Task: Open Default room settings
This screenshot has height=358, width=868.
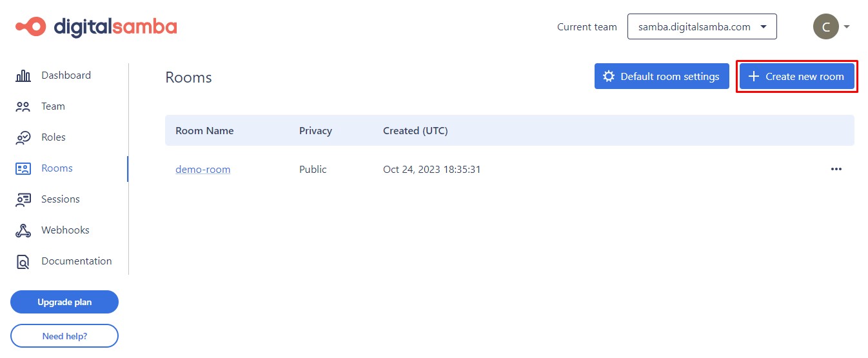Action: tap(662, 77)
